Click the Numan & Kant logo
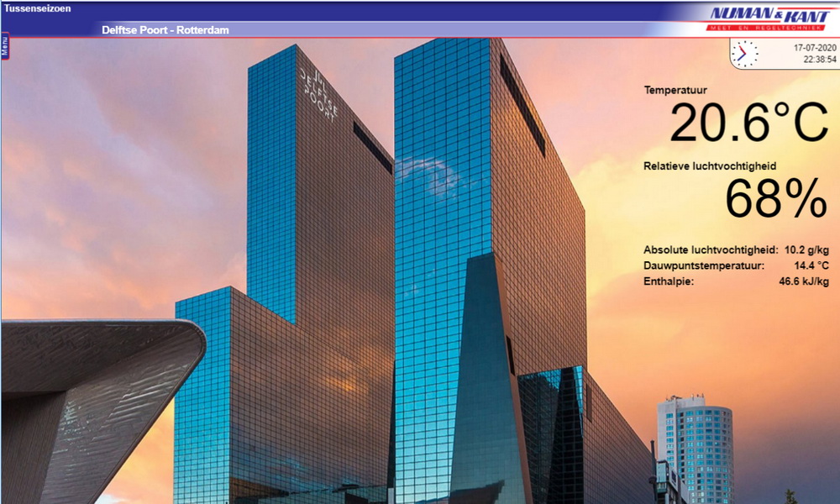This screenshot has width=840, height=504. coord(769,13)
